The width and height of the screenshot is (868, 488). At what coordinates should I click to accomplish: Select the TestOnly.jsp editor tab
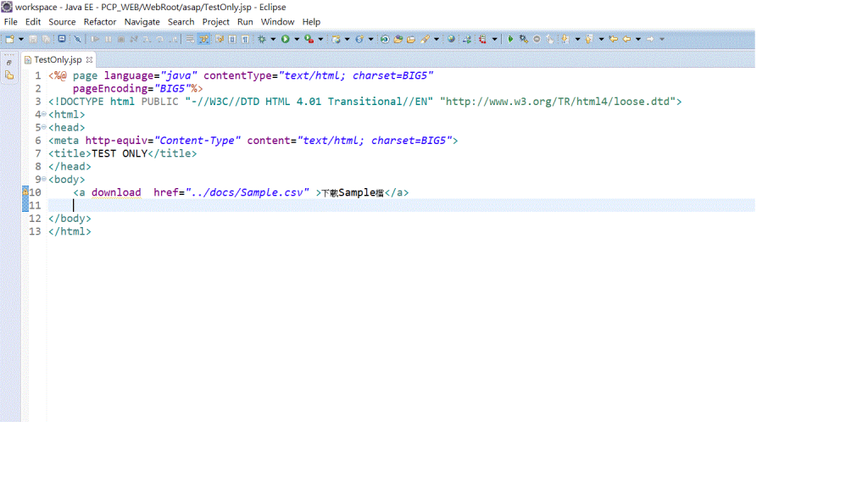(x=58, y=60)
